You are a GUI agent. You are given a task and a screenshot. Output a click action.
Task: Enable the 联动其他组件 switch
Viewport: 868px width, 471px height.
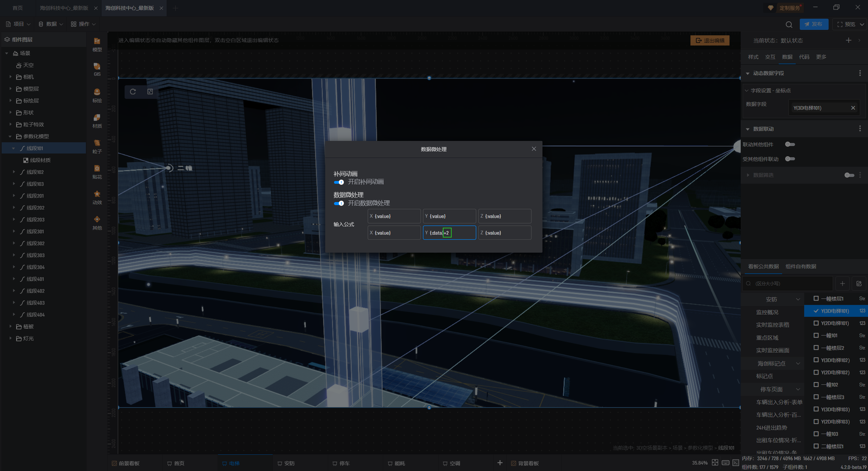tap(790, 144)
